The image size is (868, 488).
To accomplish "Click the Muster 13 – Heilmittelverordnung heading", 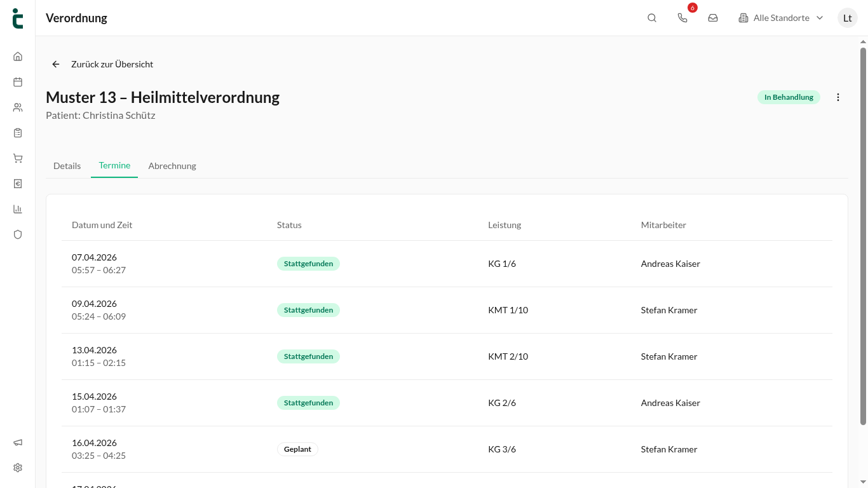I will (163, 97).
